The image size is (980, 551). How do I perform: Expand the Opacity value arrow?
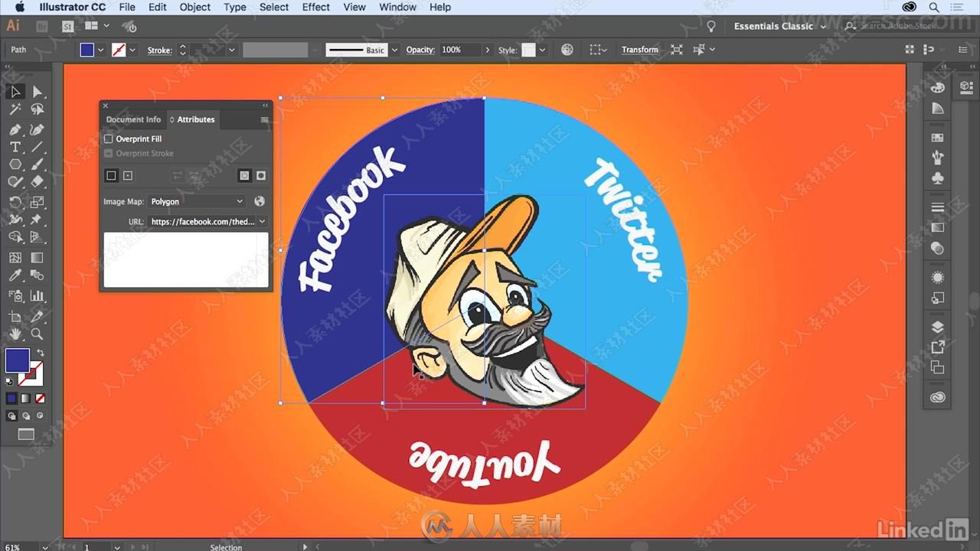487,50
